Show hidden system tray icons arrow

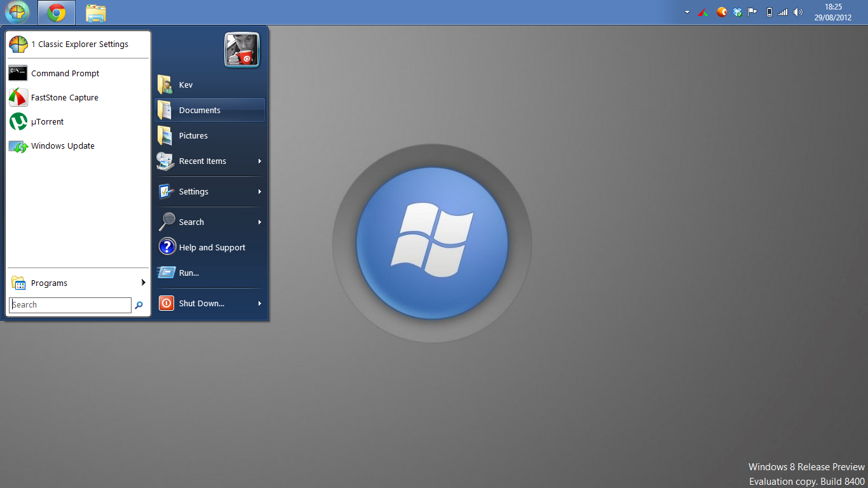point(687,12)
